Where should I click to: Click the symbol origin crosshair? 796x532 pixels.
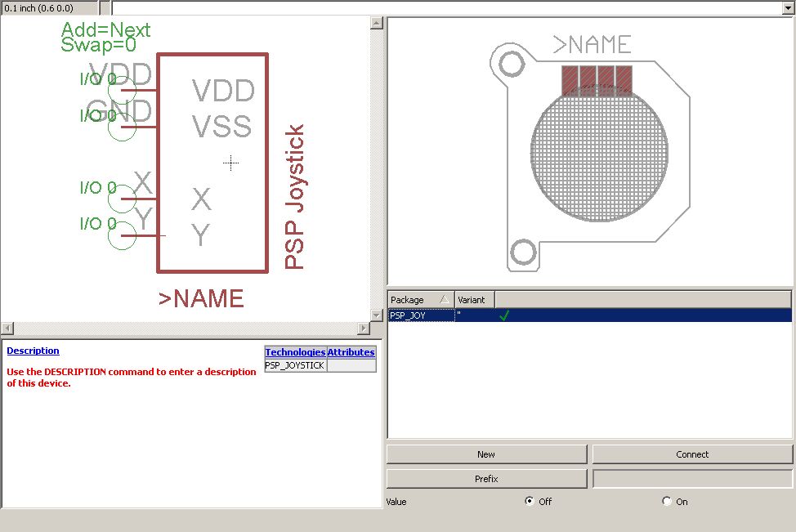[x=231, y=163]
